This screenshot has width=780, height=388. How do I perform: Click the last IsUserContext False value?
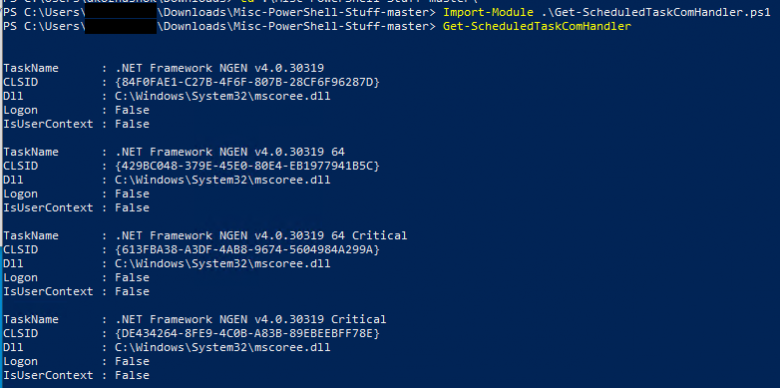(132, 375)
